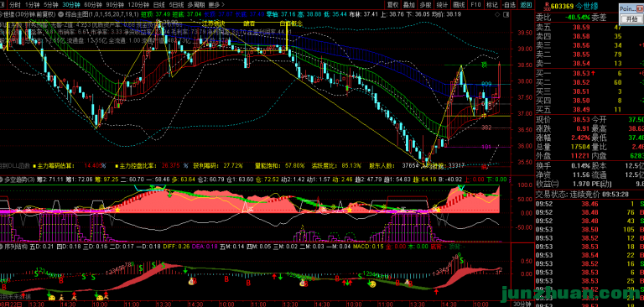This screenshot has width=644, height=307.
Task: Open the indicator menu beside 综合主图
Action: pyautogui.click(x=60, y=14)
